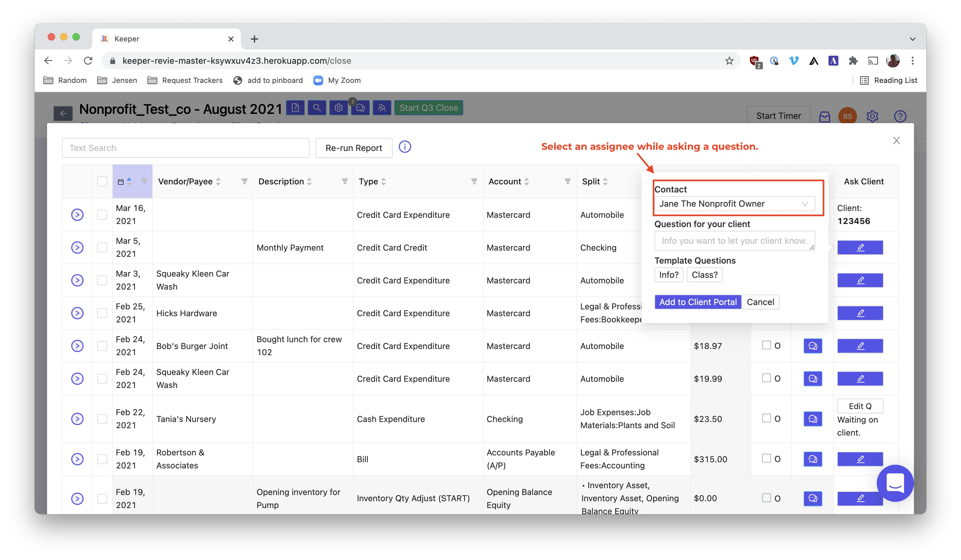Cancel the client question popup
The width and height of the screenshot is (961, 560).
pos(760,302)
